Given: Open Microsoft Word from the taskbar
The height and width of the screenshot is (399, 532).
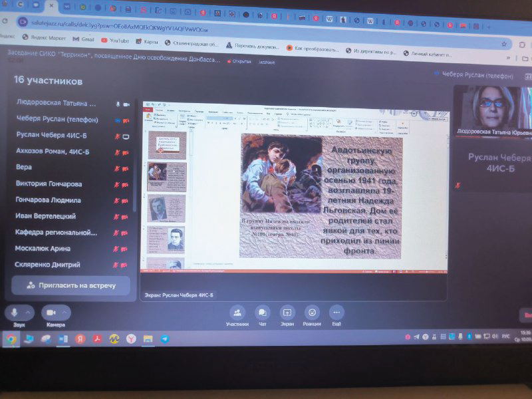Looking at the screenshot, I should (63, 338).
